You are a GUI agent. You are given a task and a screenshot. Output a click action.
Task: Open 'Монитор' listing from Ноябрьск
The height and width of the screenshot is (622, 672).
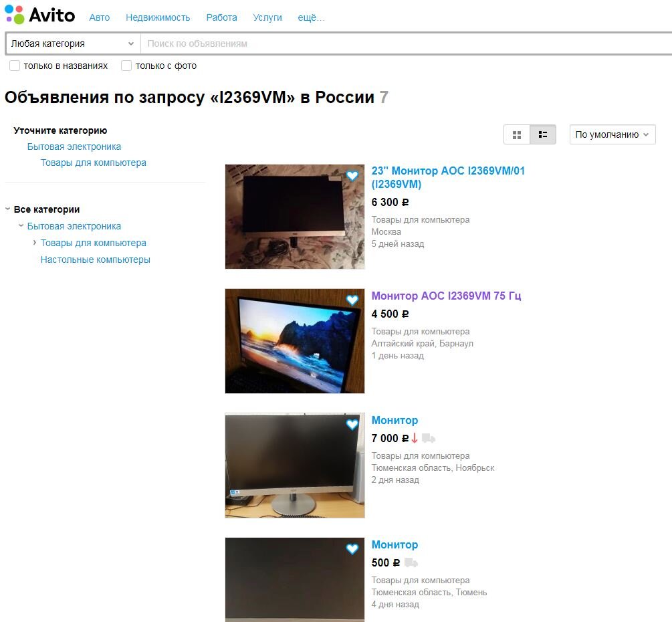click(x=395, y=420)
